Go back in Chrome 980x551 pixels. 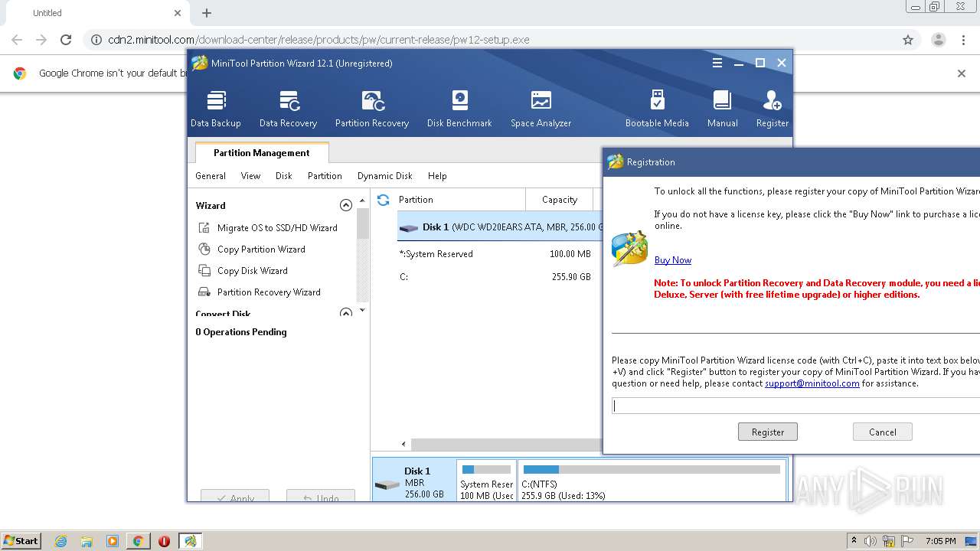[x=17, y=40]
